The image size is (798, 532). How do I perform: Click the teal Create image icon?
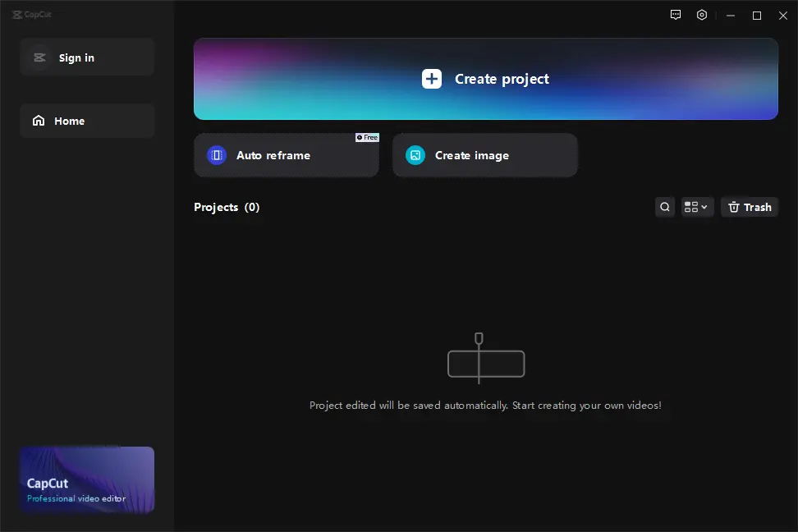tap(415, 155)
